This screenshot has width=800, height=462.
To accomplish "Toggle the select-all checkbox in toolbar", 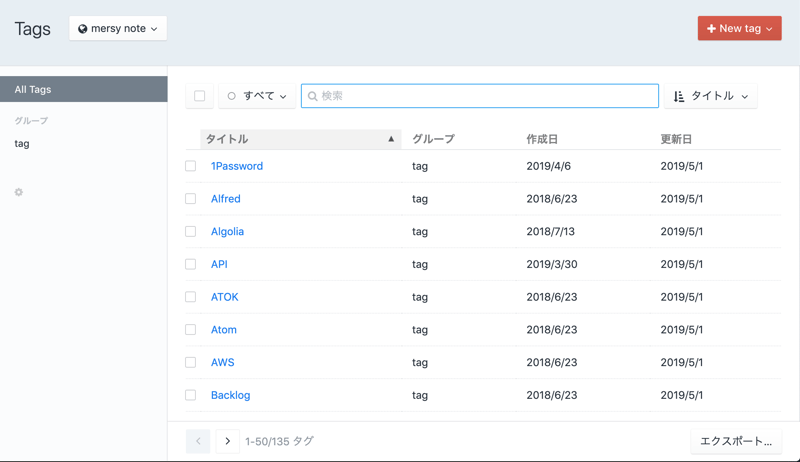I will pyautogui.click(x=200, y=96).
